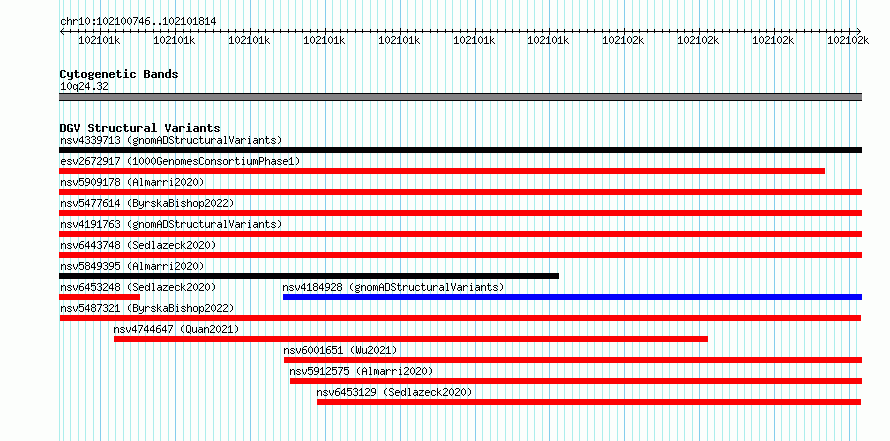Select the 10q24.32 band label
The height and width of the screenshot is (441, 890).
(84, 87)
